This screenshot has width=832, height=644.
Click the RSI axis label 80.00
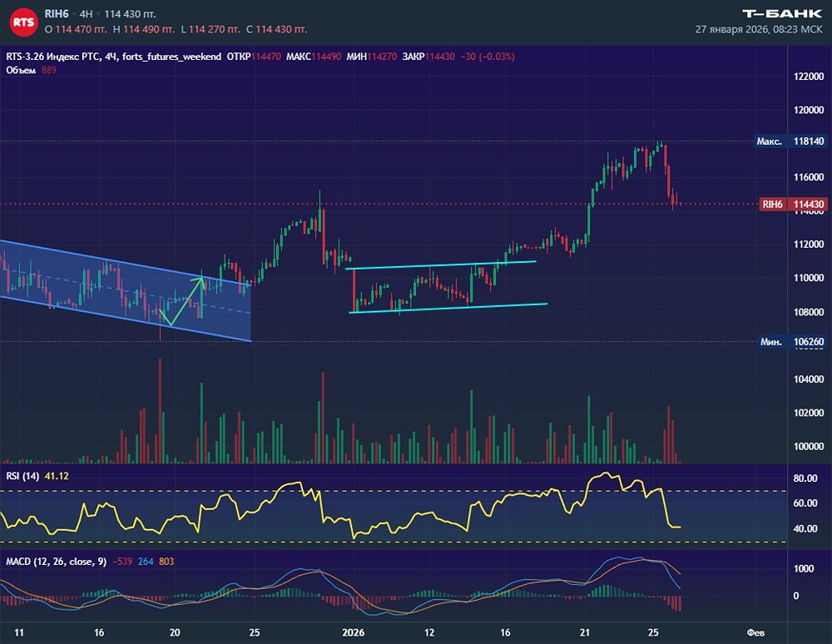tap(805, 478)
